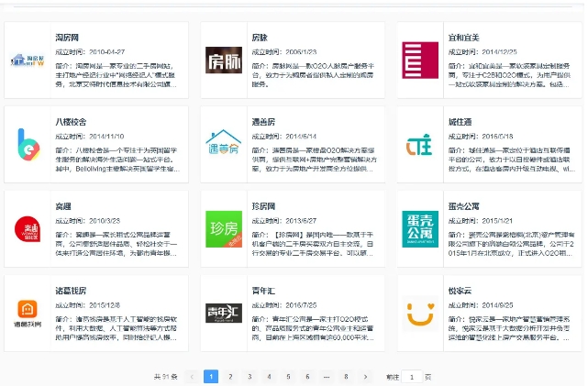Open the 诸葛找房 company title
588x386 pixels.
(71, 291)
